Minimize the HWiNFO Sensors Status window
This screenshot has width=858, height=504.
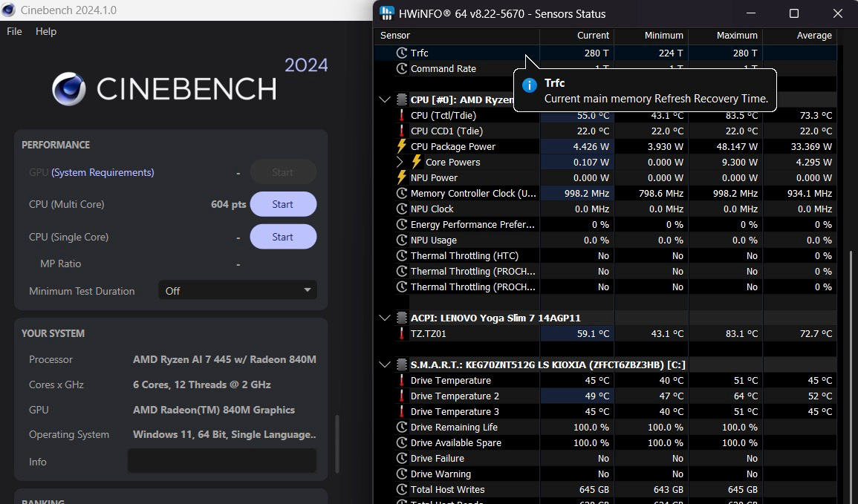pyautogui.click(x=751, y=13)
